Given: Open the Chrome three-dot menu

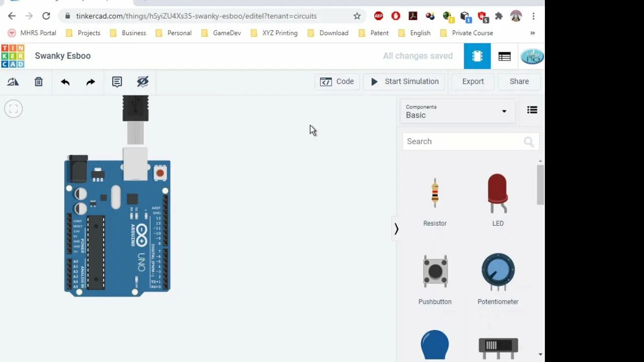Looking at the screenshot, I should (533, 16).
